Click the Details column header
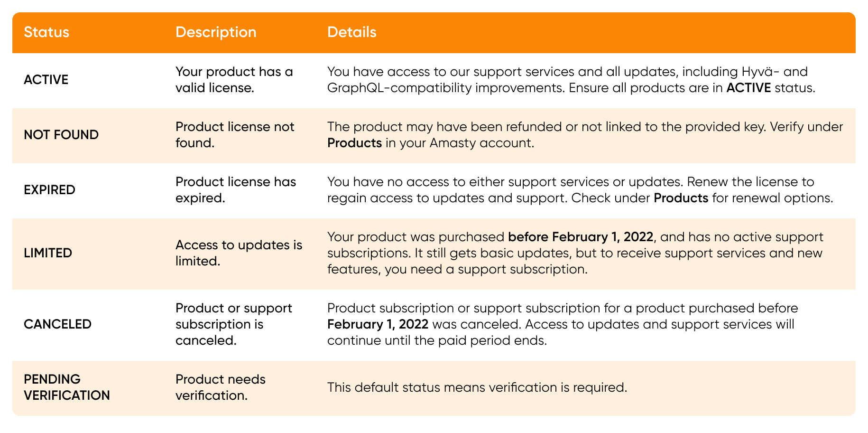The width and height of the screenshot is (868, 433). [351, 32]
